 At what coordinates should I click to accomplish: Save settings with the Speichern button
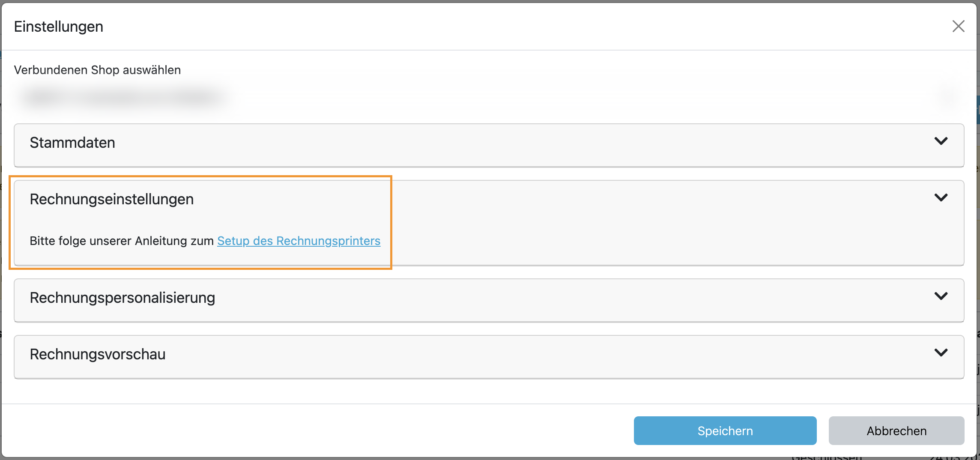[x=725, y=430]
